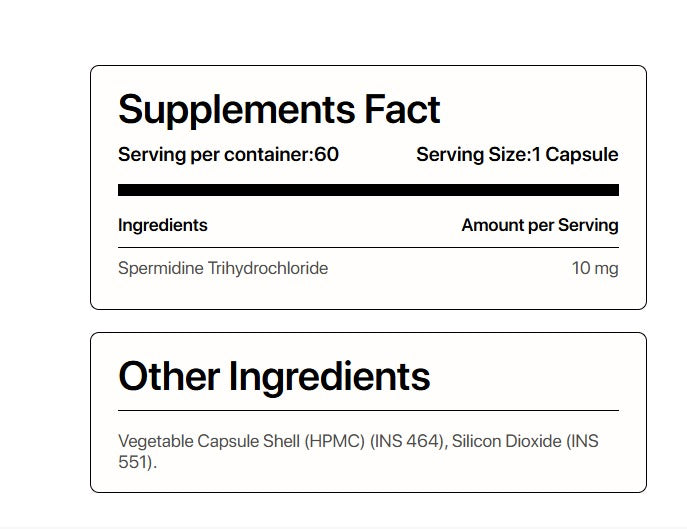
Task: Select the '1 Capsule' serving value
Action: pyautogui.click(x=575, y=155)
